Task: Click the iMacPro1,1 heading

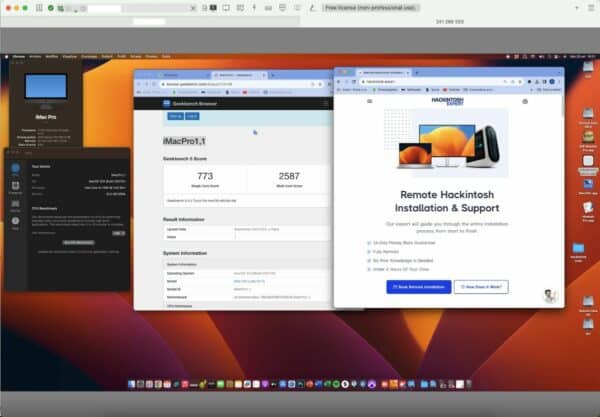Action: (184, 141)
